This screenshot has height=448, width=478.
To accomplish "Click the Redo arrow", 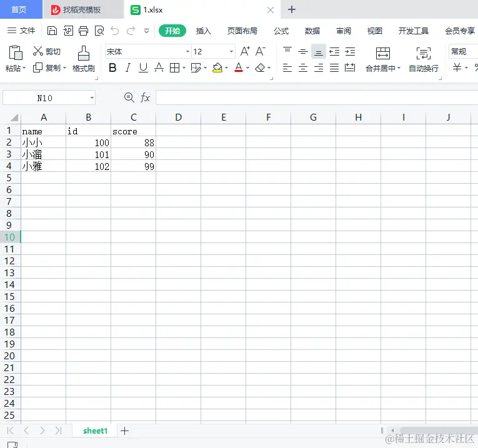I will [131, 31].
